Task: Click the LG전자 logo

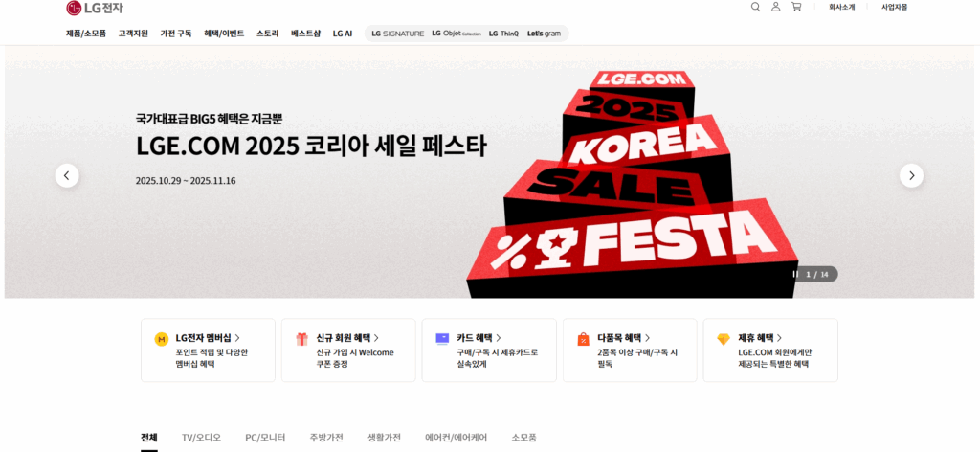Action: pyautogui.click(x=95, y=8)
